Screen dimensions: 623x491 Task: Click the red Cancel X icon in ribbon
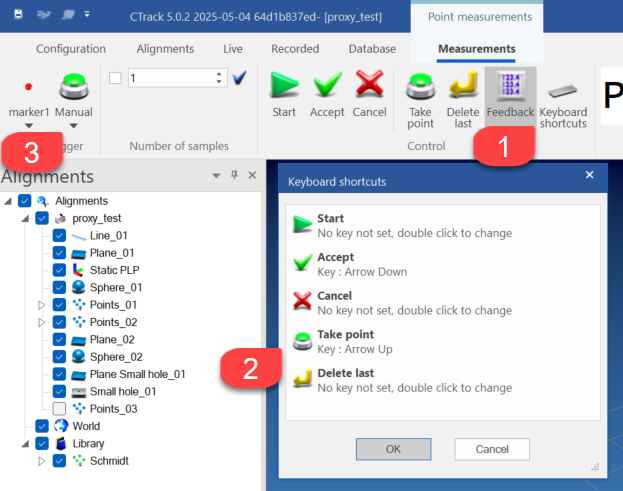click(369, 87)
